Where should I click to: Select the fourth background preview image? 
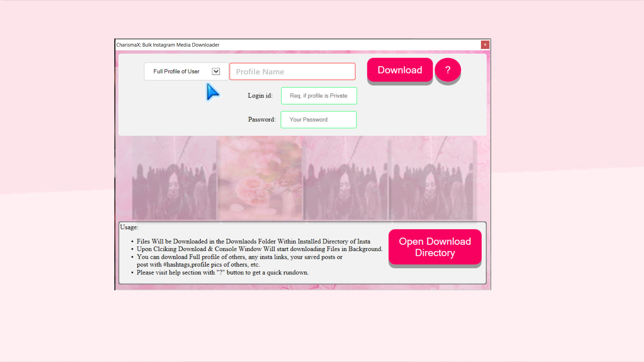[x=431, y=178]
